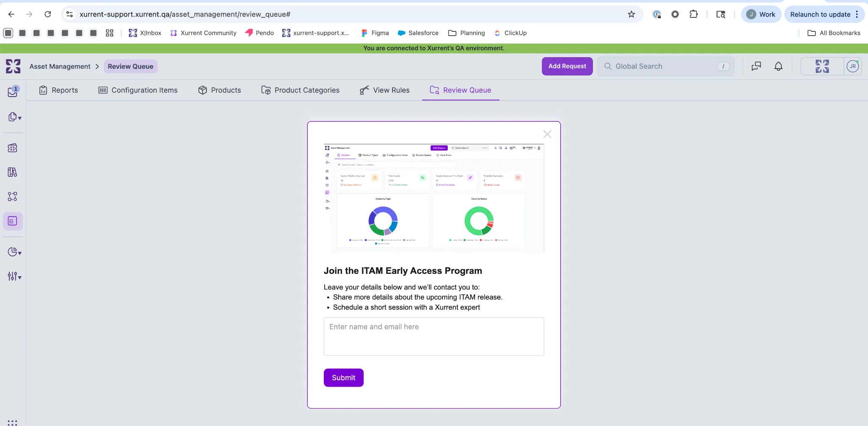
Task: Open the X|Inbox bookmark
Action: pos(145,33)
